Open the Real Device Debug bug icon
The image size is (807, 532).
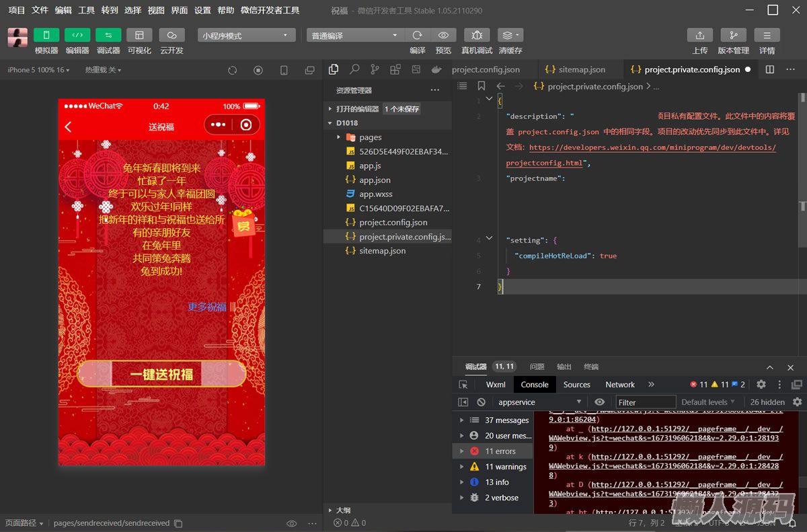point(476,36)
